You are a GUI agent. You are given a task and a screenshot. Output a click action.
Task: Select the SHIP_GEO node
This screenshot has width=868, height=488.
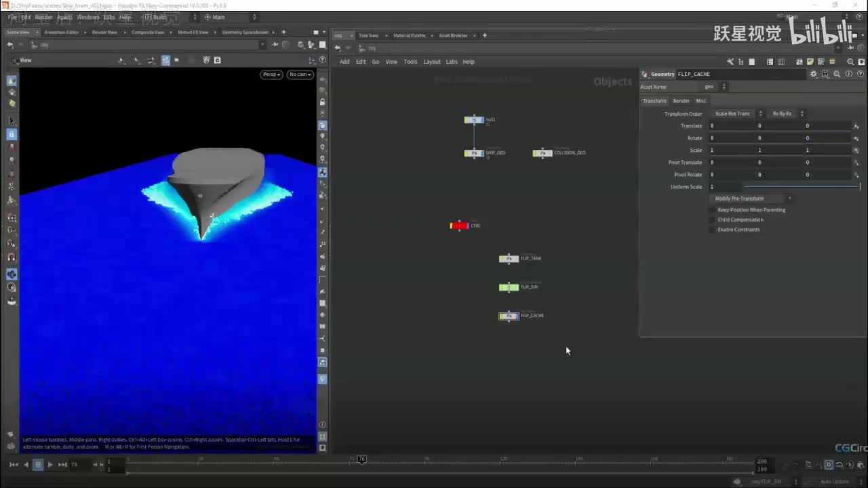point(474,153)
